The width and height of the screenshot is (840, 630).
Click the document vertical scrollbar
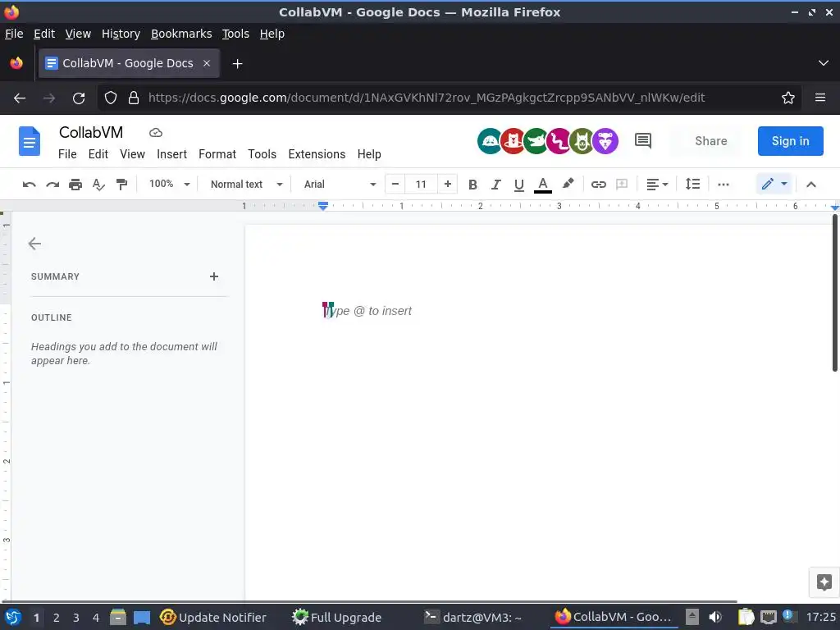click(834, 292)
